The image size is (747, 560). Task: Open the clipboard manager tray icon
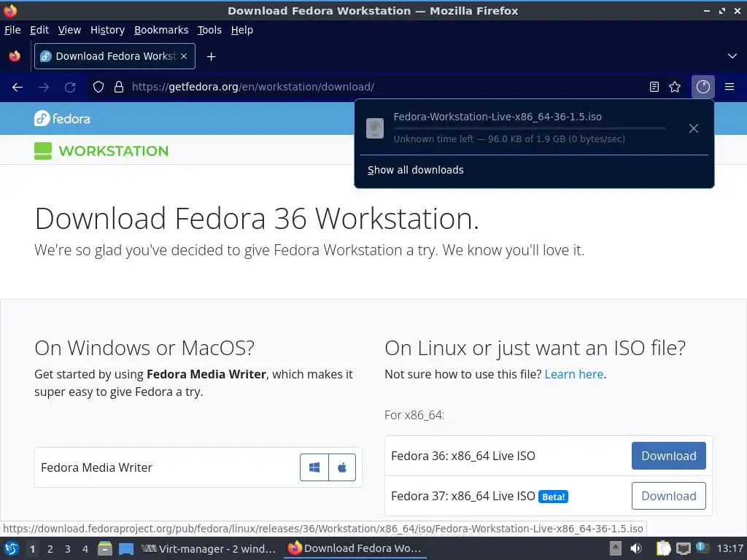click(x=663, y=548)
